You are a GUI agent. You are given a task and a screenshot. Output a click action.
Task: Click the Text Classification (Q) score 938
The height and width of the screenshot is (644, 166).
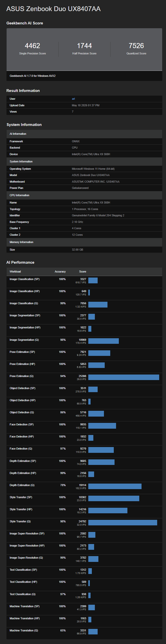(x=84, y=594)
